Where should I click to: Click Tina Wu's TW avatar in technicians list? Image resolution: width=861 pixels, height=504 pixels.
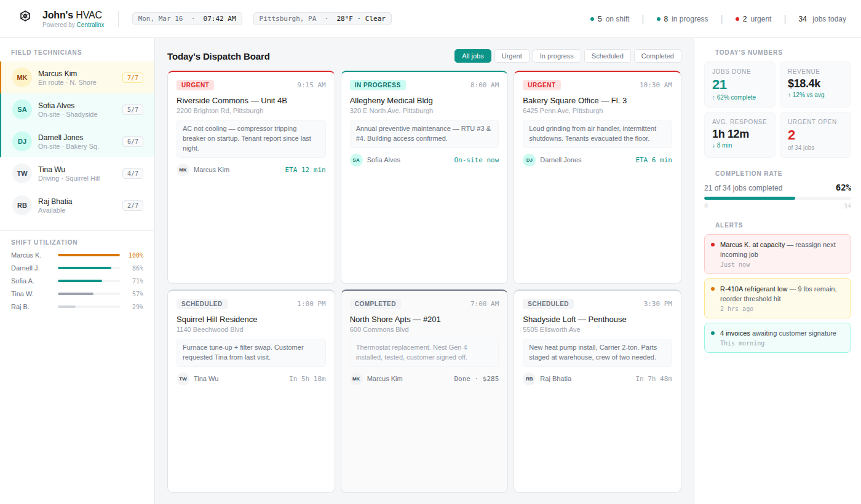[22, 173]
